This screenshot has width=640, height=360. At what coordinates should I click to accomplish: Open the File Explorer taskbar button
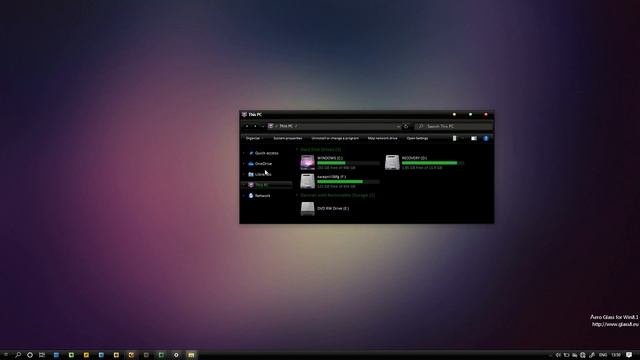pyautogui.click(x=191, y=355)
